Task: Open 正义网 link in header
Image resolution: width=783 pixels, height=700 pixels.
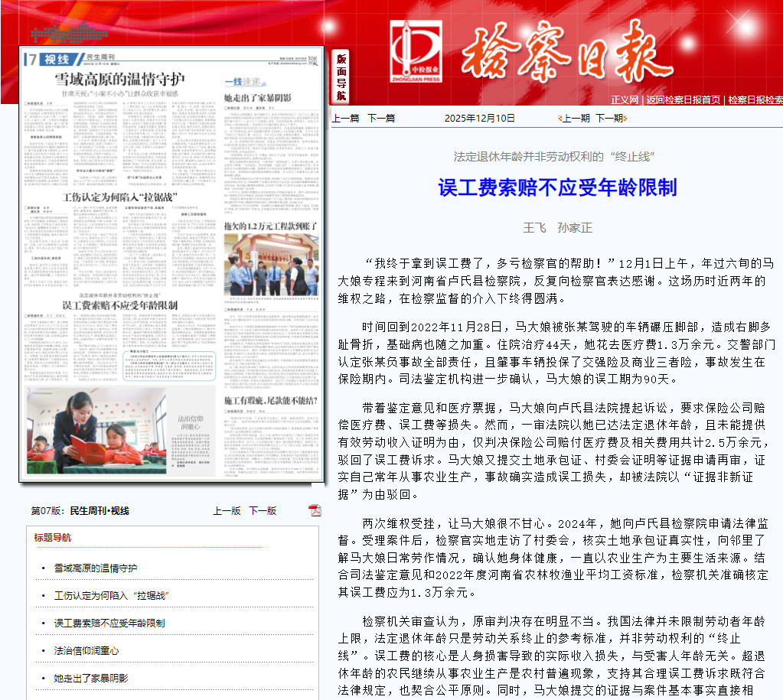Action: pyautogui.click(x=625, y=100)
